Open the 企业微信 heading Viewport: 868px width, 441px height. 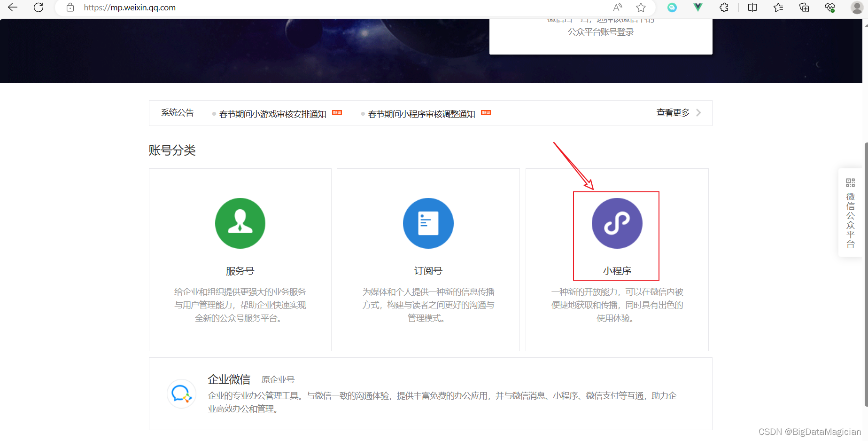click(x=229, y=379)
